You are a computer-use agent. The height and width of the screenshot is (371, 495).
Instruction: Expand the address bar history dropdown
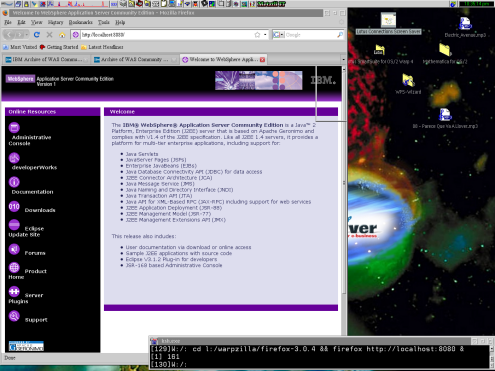(265, 35)
